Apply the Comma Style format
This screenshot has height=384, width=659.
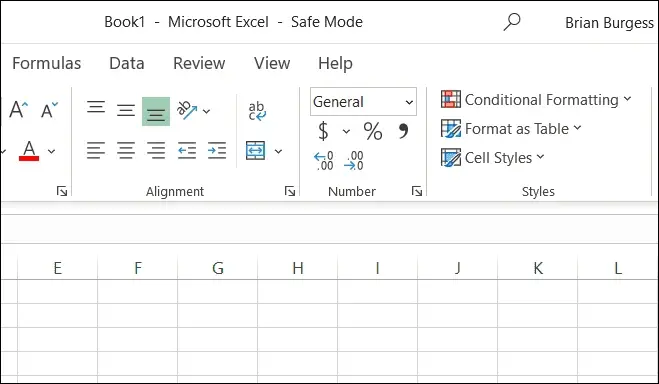point(403,131)
